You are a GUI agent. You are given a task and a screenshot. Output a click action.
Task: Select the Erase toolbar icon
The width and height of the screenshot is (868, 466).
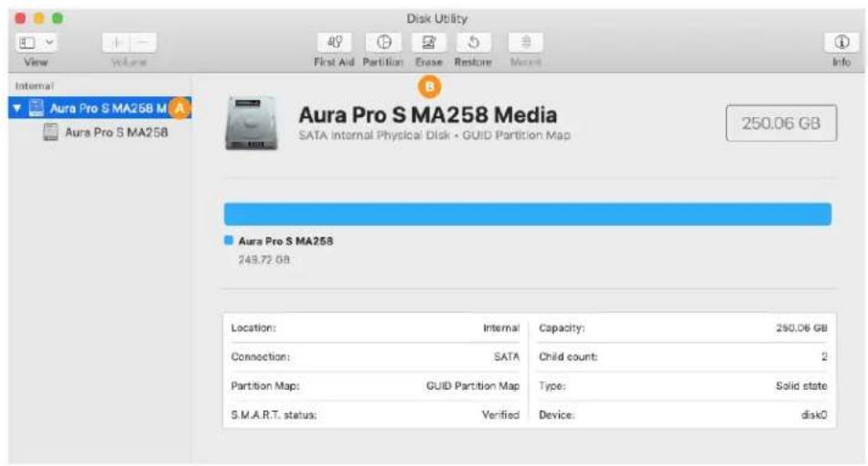(428, 42)
